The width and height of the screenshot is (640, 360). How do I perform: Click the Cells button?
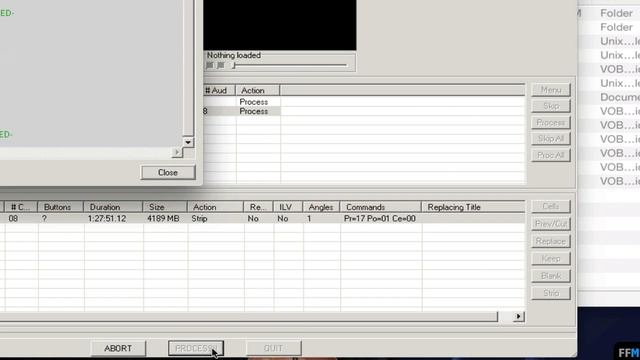(551, 207)
